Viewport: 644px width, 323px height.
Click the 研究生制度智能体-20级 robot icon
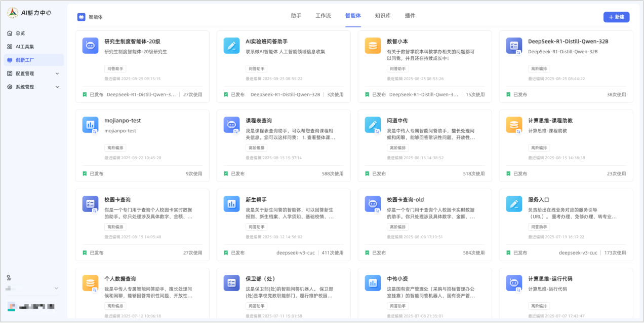click(90, 46)
